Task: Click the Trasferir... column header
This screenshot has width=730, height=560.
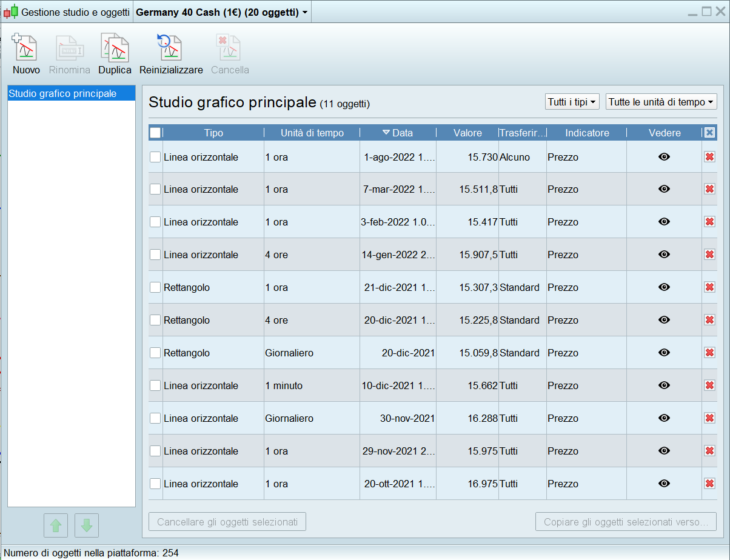Action: [x=522, y=133]
